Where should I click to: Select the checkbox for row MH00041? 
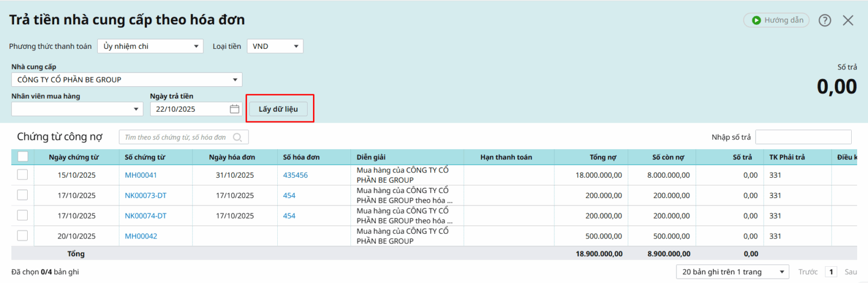pos(22,175)
